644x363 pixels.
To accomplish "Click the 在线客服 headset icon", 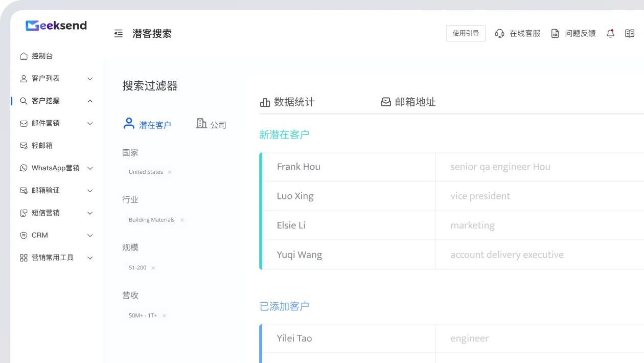I will [499, 33].
